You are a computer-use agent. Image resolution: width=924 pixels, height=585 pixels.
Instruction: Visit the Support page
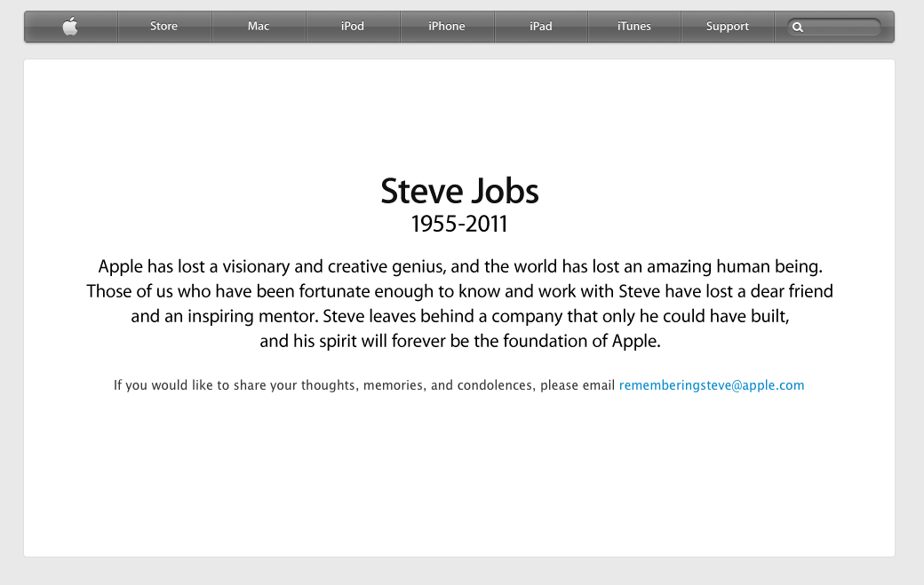[727, 27]
